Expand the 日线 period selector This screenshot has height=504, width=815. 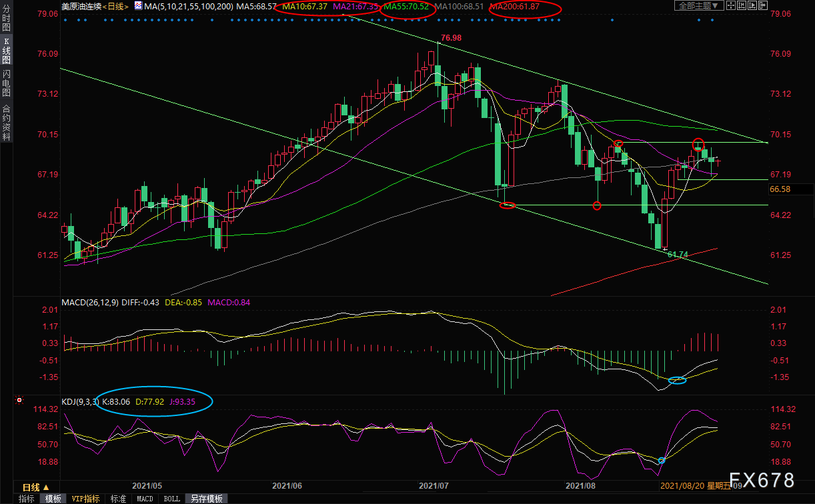tap(35, 487)
